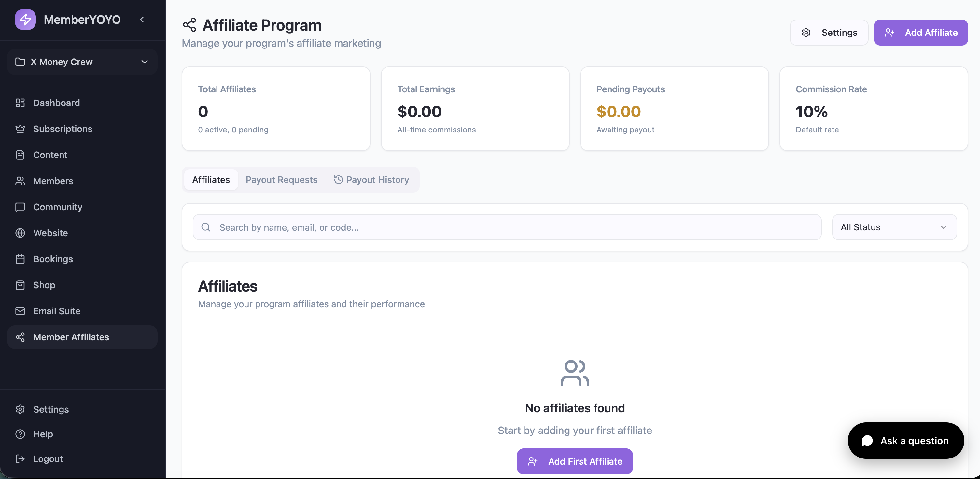Open Email Suite via the envelope icon
Image resolution: width=980 pixels, height=479 pixels.
point(20,310)
